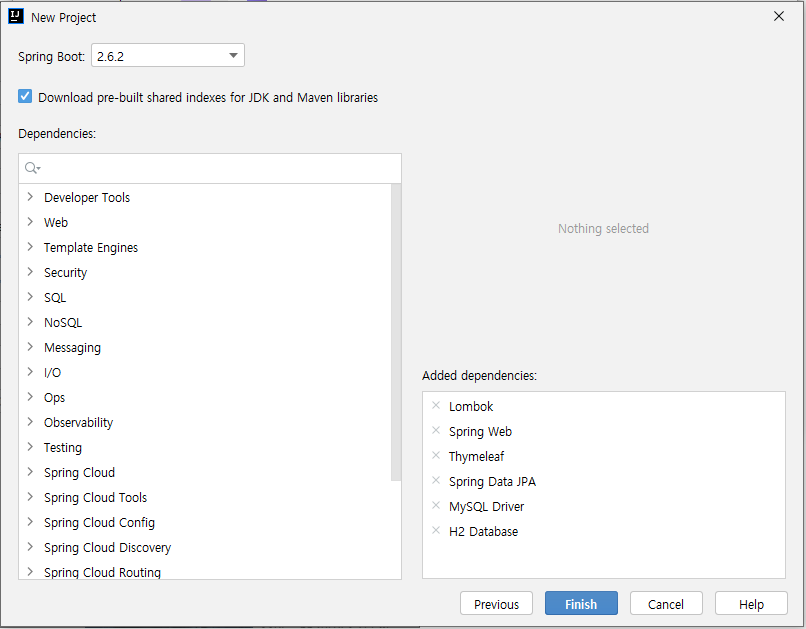Toggle Download pre-built shared indexes checkbox

point(25,97)
